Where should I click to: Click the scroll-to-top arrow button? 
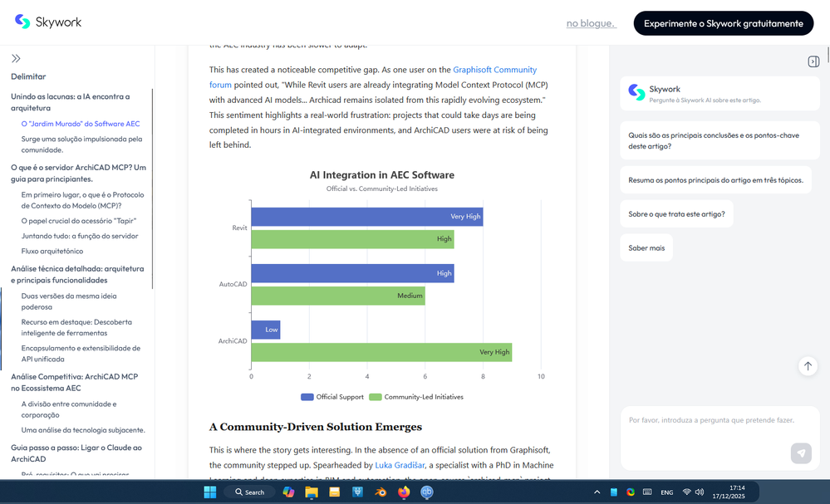coord(808,366)
